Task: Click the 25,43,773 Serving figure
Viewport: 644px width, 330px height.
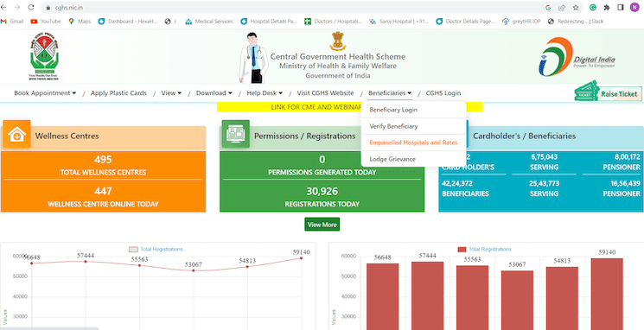Action: click(545, 183)
